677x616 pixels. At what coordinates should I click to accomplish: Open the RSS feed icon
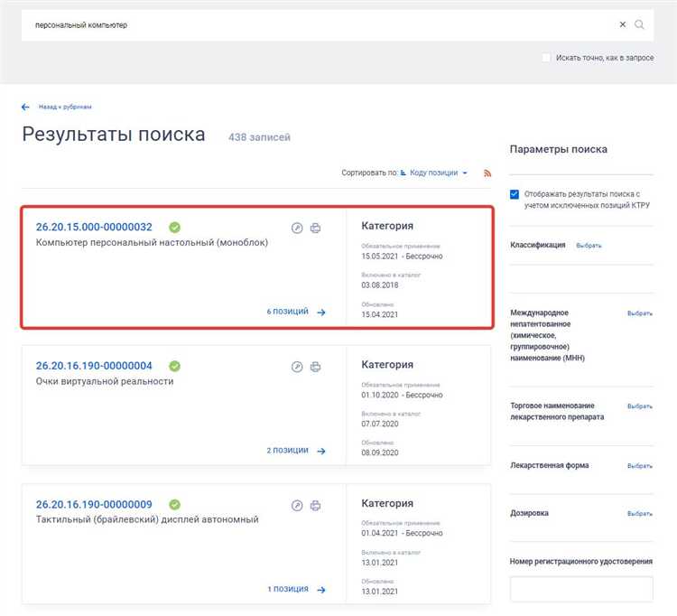(x=487, y=173)
